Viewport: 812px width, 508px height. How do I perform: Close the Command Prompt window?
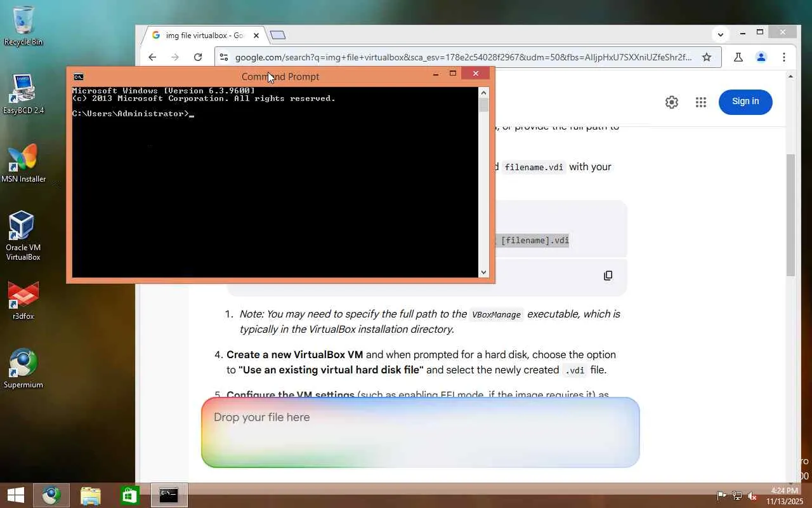pyautogui.click(x=476, y=74)
